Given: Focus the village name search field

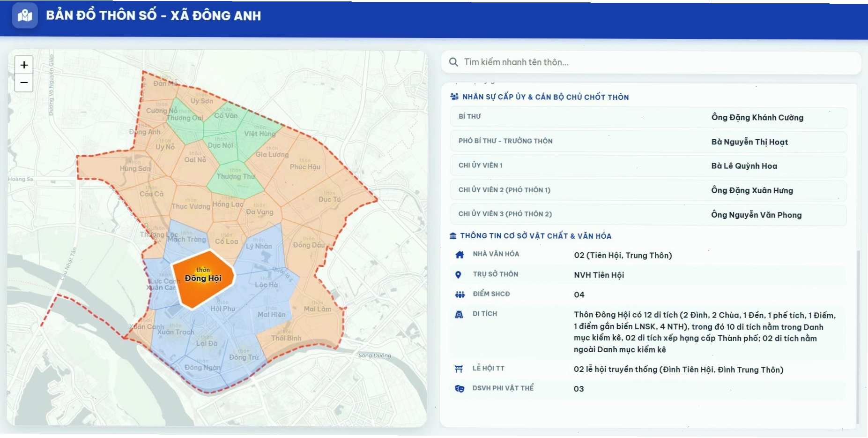Looking at the screenshot, I should click(651, 62).
